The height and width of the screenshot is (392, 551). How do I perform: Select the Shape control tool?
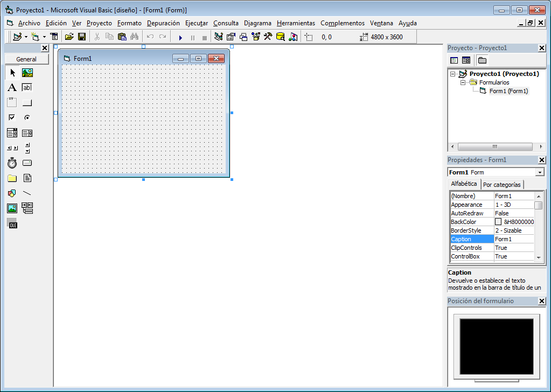[x=12, y=193]
